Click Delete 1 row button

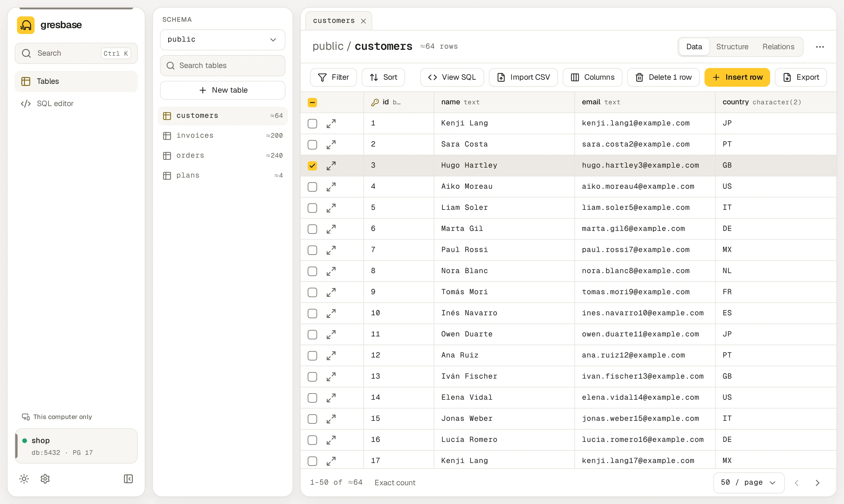tap(663, 77)
